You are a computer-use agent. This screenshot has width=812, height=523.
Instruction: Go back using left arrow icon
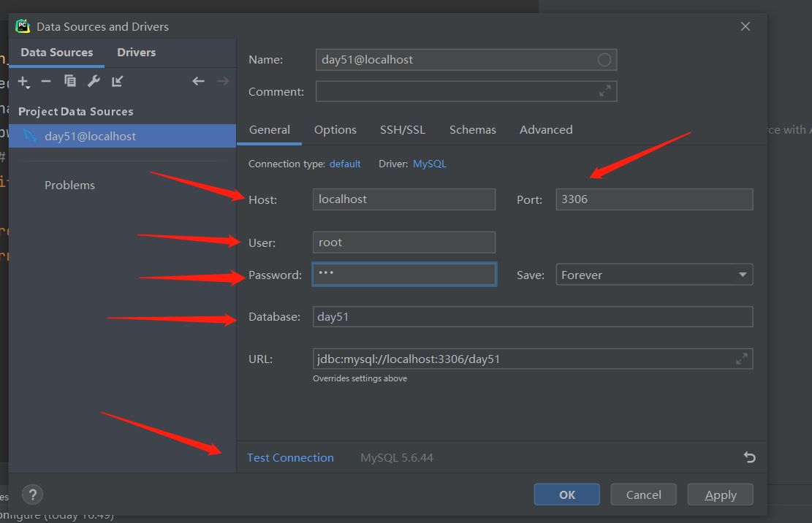[198, 81]
